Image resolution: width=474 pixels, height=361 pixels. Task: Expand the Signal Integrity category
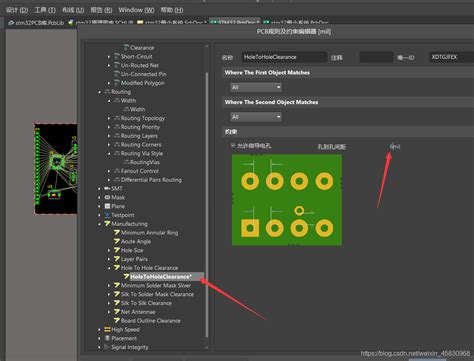coord(99,347)
